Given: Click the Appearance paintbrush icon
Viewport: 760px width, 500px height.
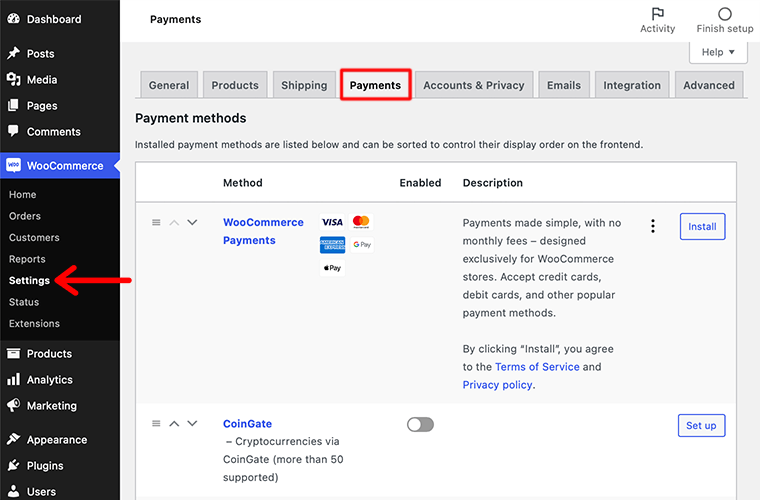Looking at the screenshot, I should [14, 439].
